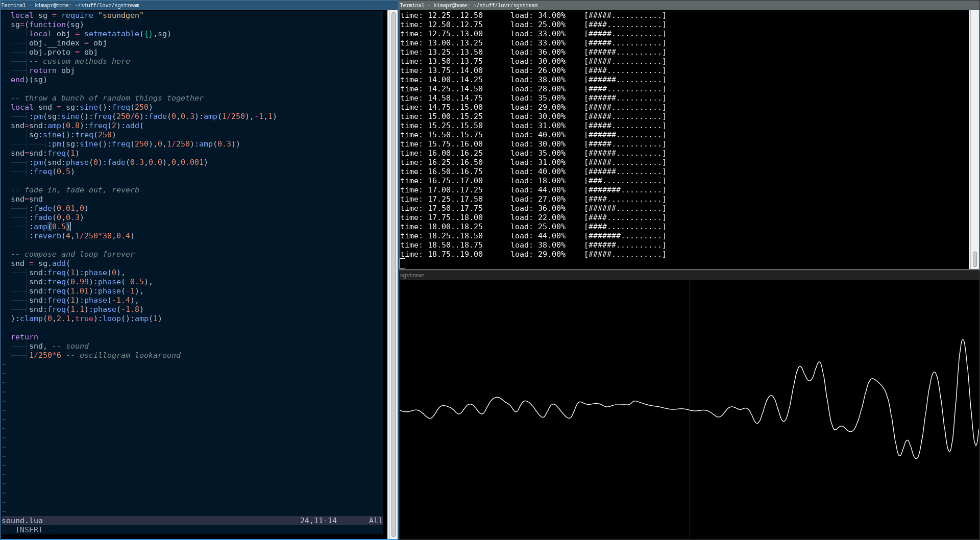This screenshot has width=980, height=540.
Task: Click the load terminal scrollbar thumb
Action: click(x=974, y=259)
